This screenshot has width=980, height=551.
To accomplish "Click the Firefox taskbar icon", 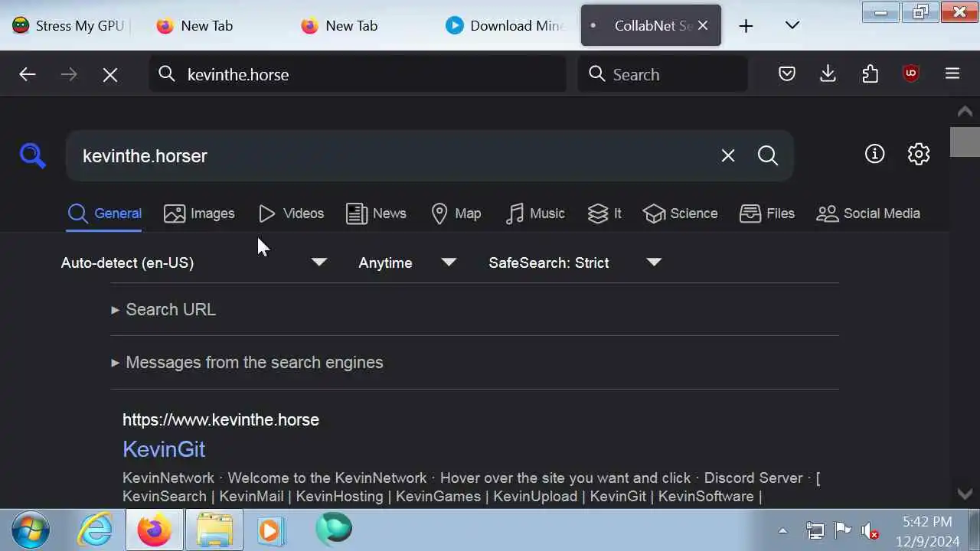I will [155, 530].
